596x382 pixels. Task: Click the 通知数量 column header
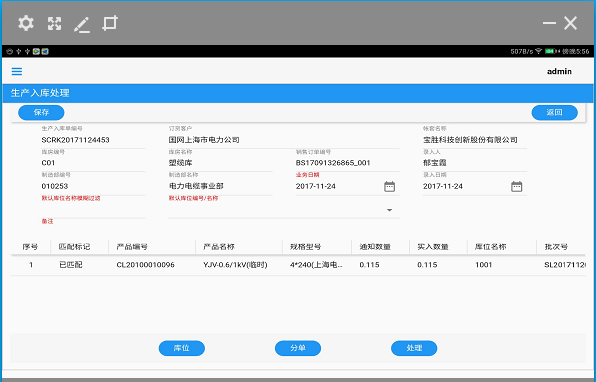click(375, 247)
